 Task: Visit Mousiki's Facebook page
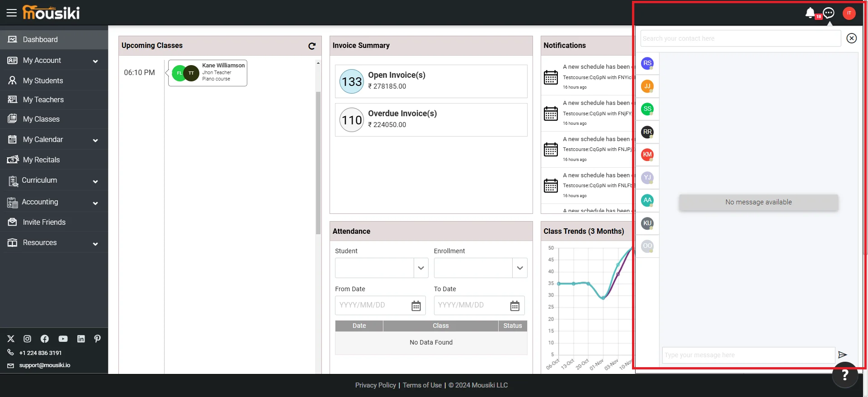(45, 339)
